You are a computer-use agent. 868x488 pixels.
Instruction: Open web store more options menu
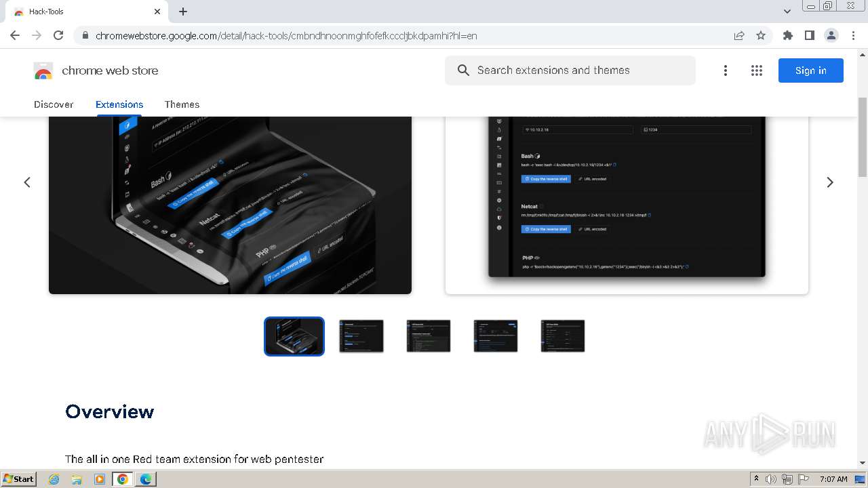[x=726, y=70]
